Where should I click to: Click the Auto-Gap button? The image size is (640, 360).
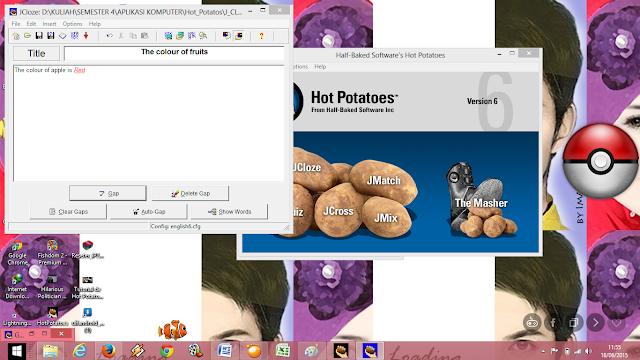149,211
